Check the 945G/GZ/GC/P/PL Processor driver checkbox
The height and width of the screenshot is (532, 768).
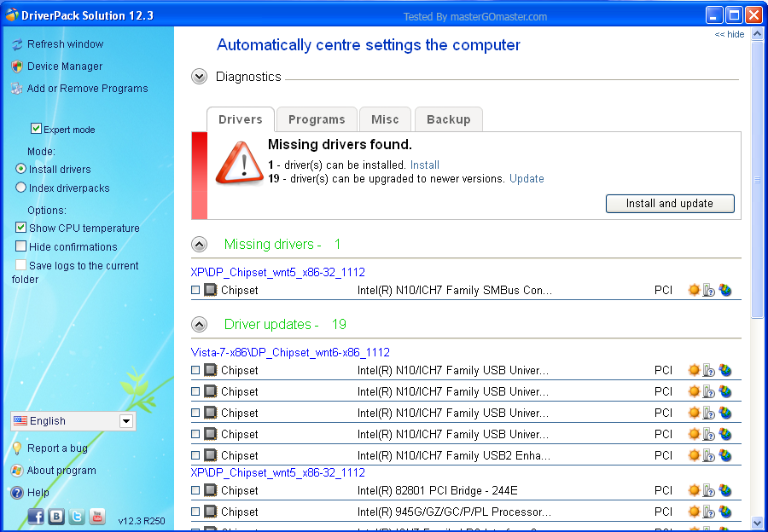[195, 512]
